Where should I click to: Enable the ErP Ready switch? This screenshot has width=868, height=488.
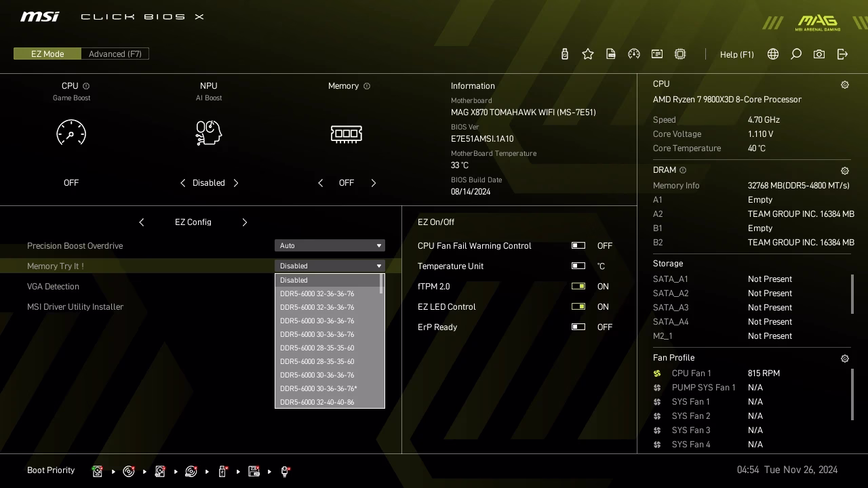click(x=578, y=327)
